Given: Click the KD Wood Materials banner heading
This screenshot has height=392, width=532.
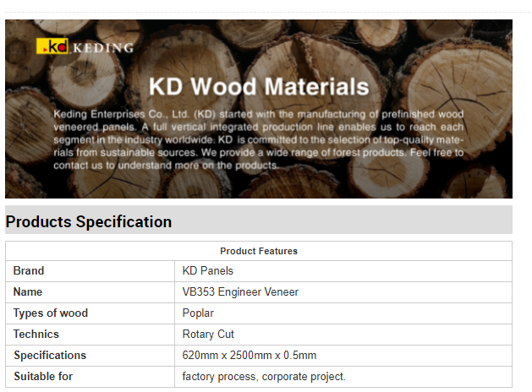Looking at the screenshot, I should [258, 86].
